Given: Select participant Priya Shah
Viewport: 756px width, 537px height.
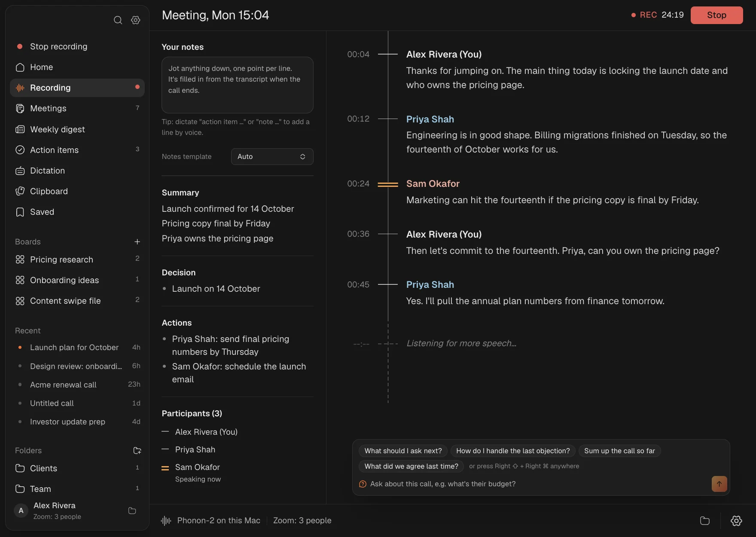Looking at the screenshot, I should pos(195,449).
